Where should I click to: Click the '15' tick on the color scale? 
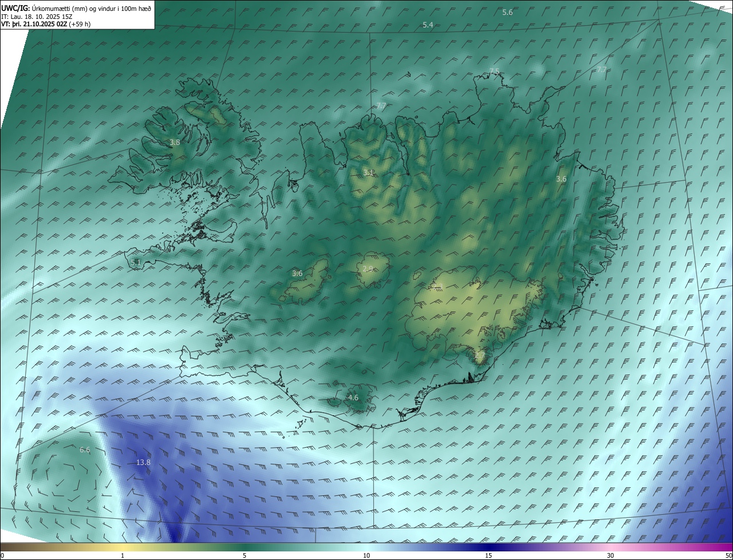tap(488, 555)
